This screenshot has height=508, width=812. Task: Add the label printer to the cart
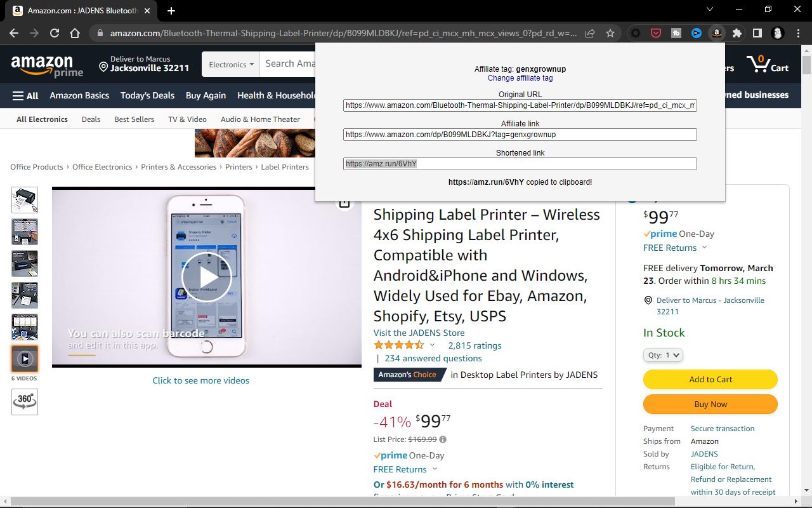pyautogui.click(x=710, y=379)
